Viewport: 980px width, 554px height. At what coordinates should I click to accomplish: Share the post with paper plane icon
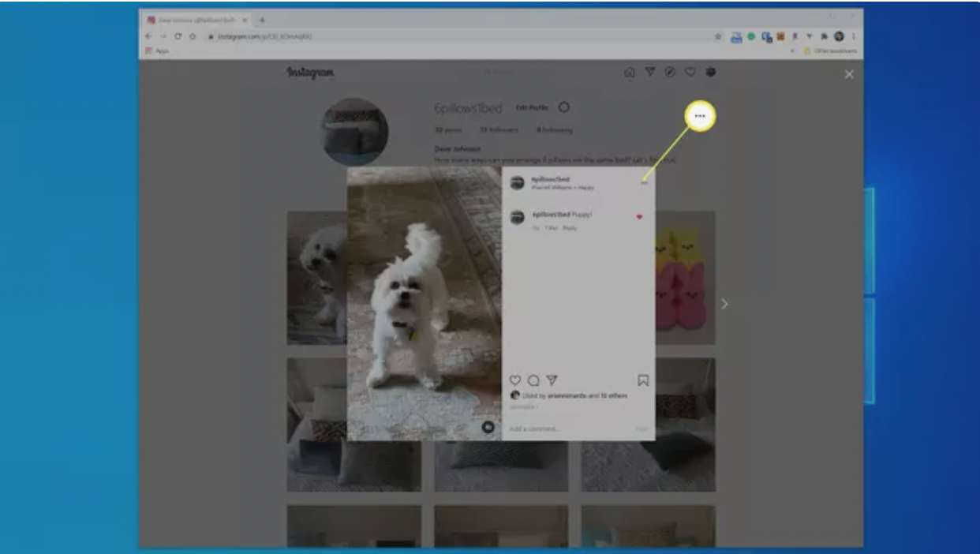[552, 380]
